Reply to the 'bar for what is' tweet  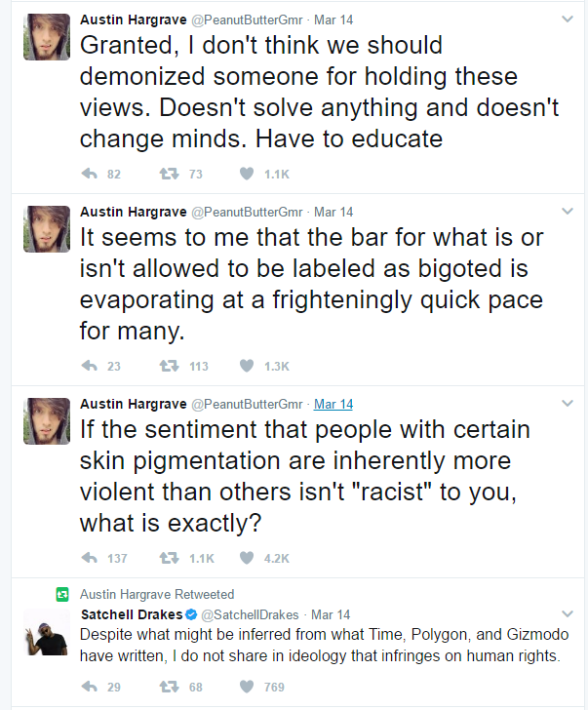(x=90, y=366)
